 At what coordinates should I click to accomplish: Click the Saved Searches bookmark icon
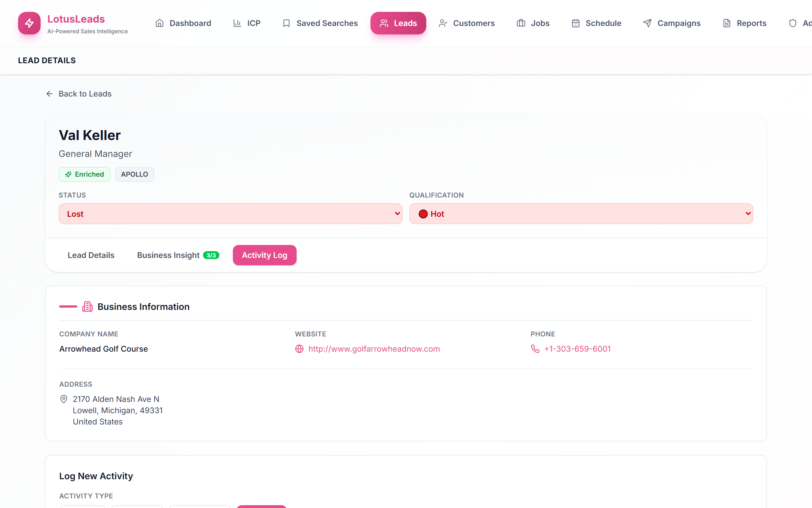coord(286,23)
